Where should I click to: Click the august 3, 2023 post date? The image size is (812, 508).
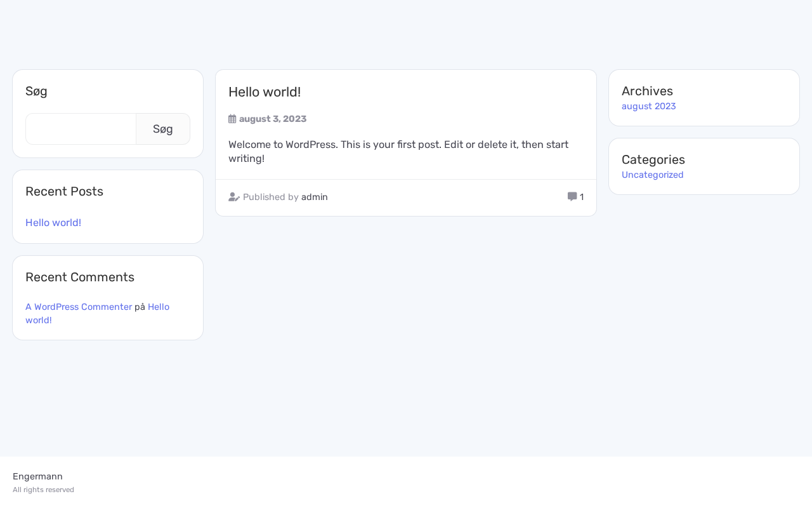[273, 119]
